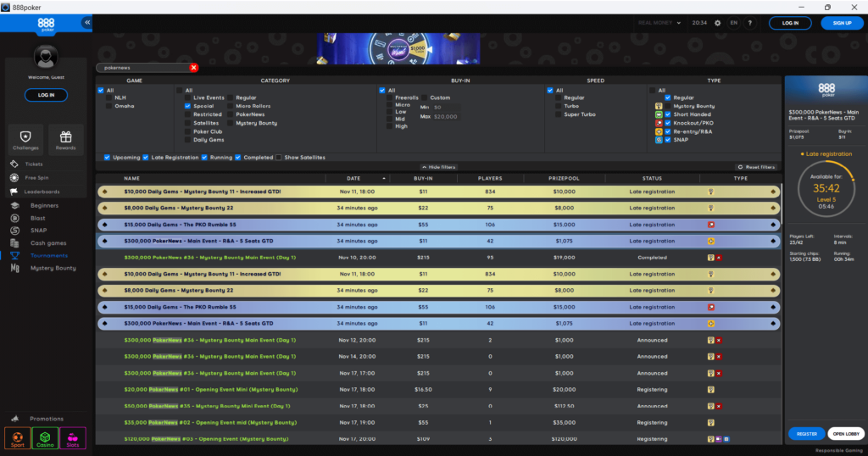Click the Short Handed type icon
This screenshot has width=868, height=456.
click(659, 114)
